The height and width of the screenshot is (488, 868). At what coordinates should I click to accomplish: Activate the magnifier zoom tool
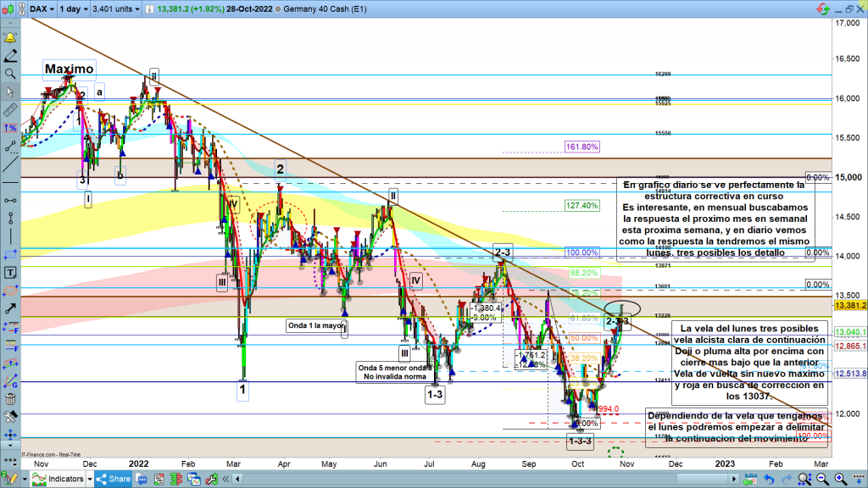pyautogui.click(x=9, y=74)
